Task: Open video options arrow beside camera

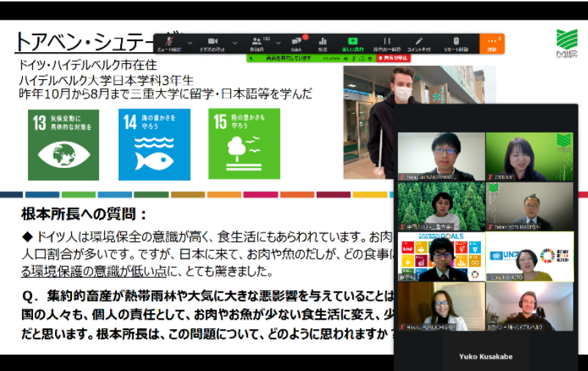Action: 235,43
